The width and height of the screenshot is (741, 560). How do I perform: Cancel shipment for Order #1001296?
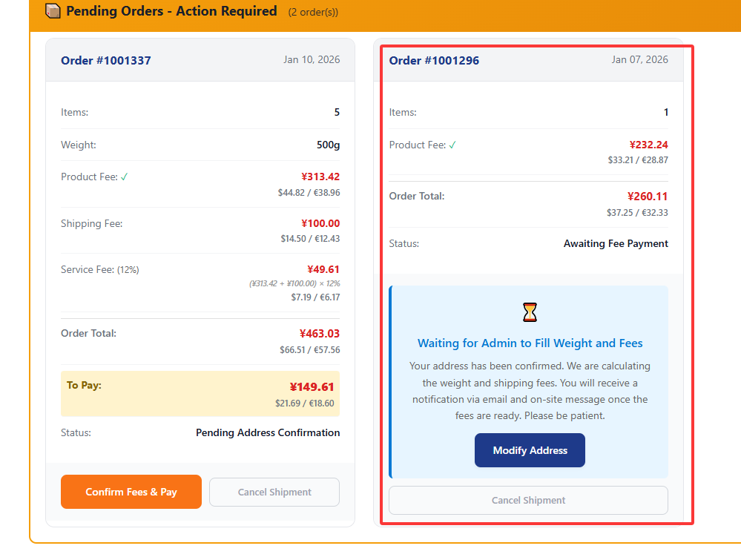528,500
